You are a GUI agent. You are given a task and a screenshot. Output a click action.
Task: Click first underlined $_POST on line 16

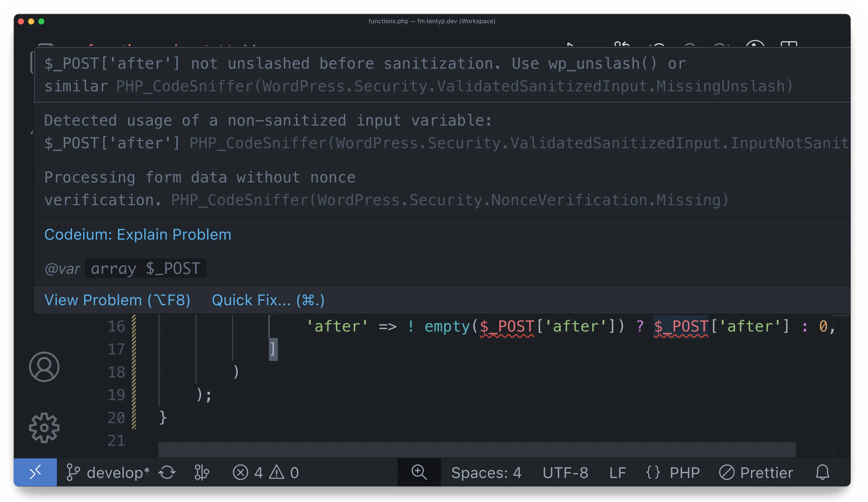(x=507, y=327)
